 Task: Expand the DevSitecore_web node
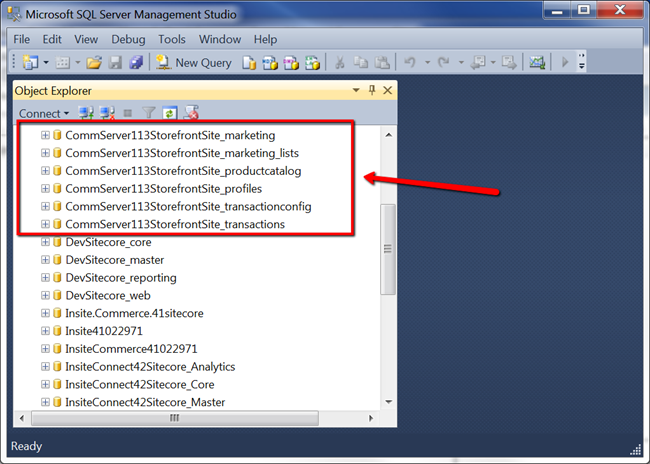45,295
